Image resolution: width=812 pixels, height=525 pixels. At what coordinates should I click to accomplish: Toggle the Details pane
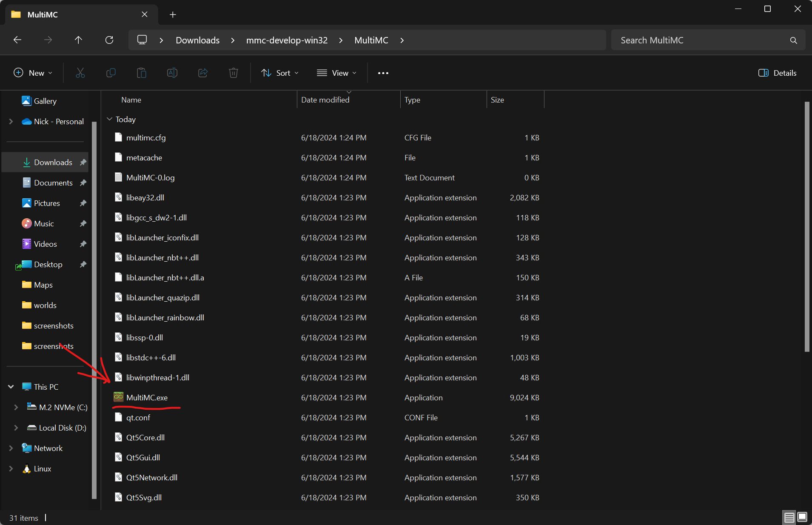[778, 73]
